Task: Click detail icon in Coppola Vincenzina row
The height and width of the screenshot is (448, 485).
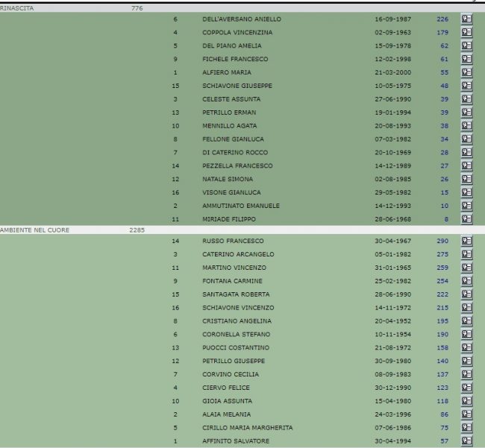Action: (466, 32)
